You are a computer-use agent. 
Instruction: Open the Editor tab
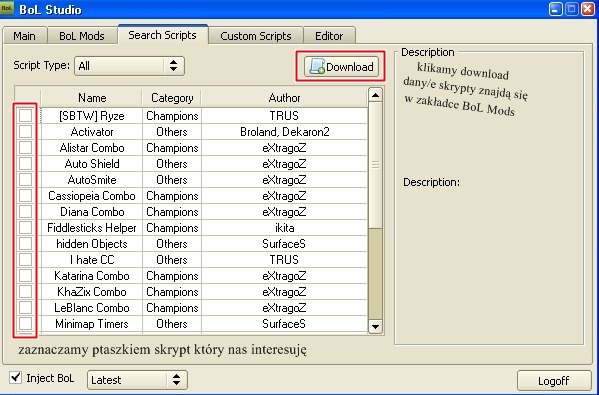point(329,36)
